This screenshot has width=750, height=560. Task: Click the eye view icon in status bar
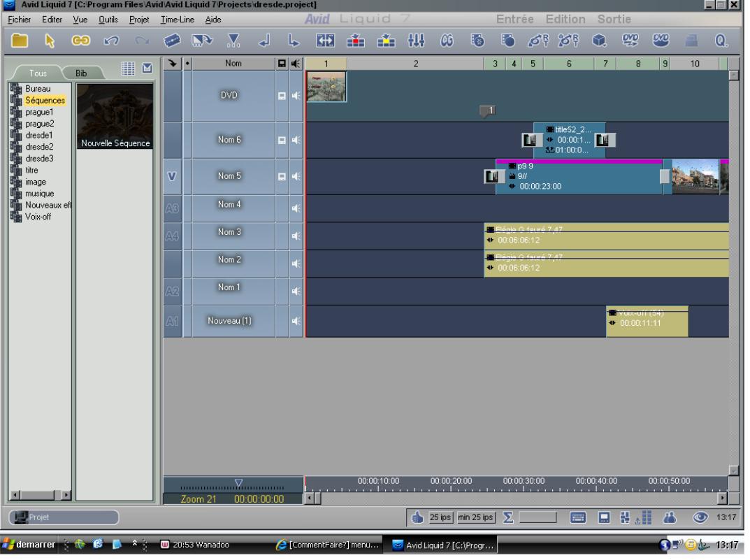[x=700, y=517]
